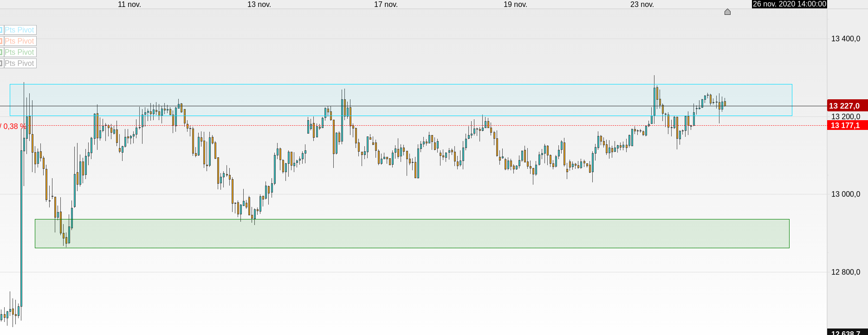Select the light blue resistance zone rectangle
Screen dimensions: 868x335
[401, 100]
